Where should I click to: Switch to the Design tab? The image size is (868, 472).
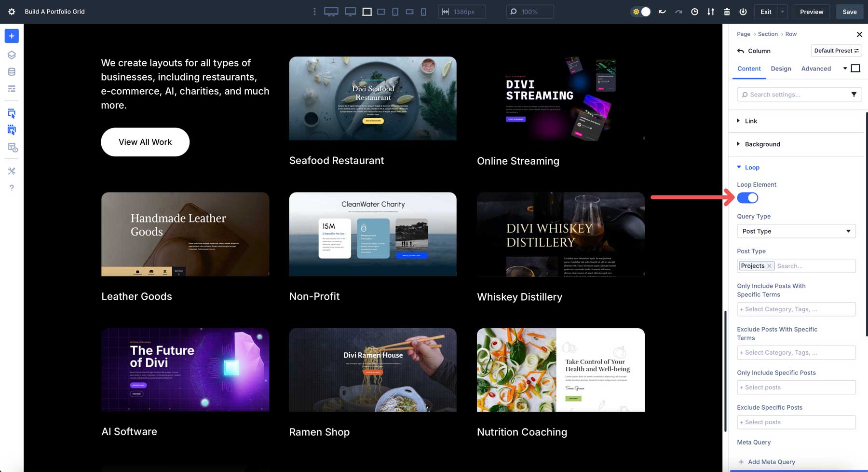(781, 69)
